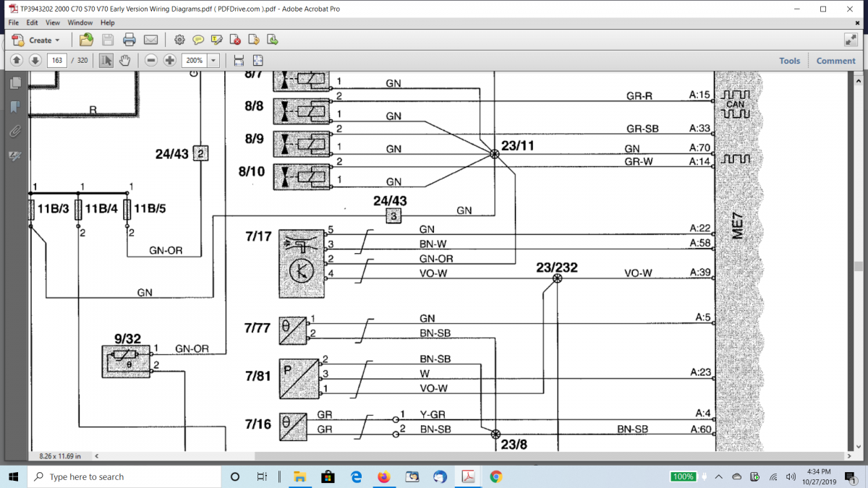Show hidden system tray icons chevron
The image size is (868, 488).
[x=719, y=477]
